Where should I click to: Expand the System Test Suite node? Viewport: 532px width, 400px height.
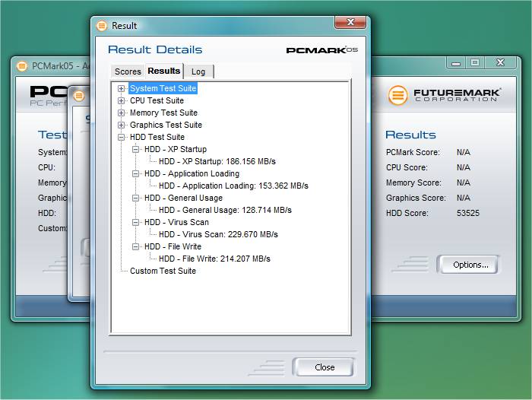pos(121,89)
